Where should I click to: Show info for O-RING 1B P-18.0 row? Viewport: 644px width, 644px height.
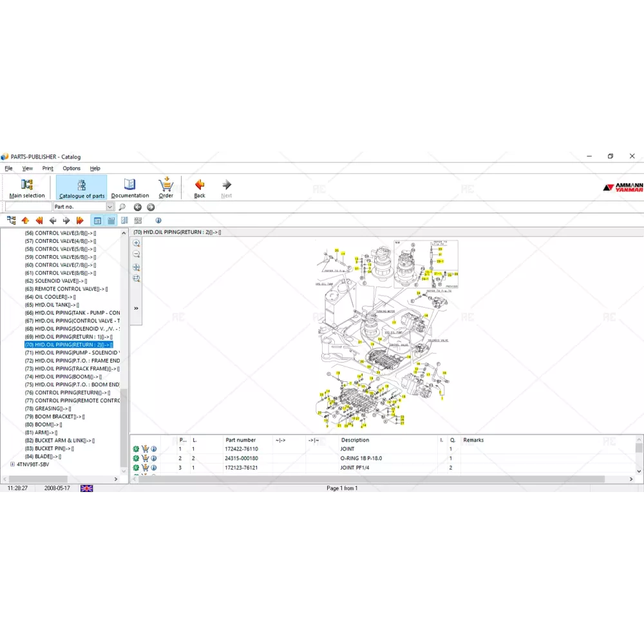click(x=154, y=459)
